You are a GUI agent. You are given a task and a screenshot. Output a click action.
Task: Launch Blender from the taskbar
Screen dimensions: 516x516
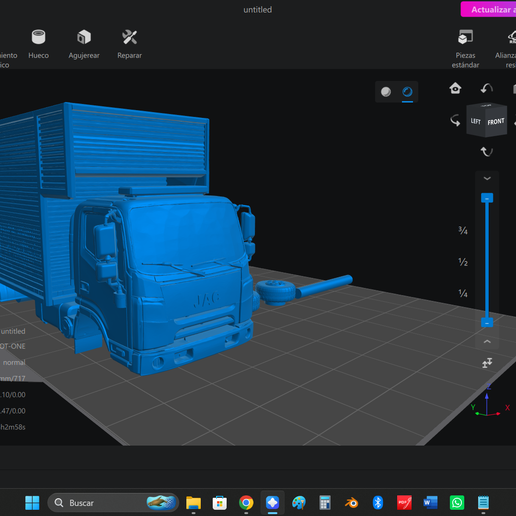pyautogui.click(x=351, y=503)
